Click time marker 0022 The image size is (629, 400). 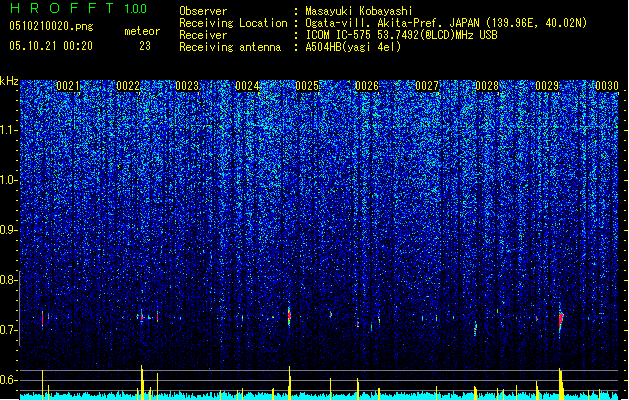[128, 86]
